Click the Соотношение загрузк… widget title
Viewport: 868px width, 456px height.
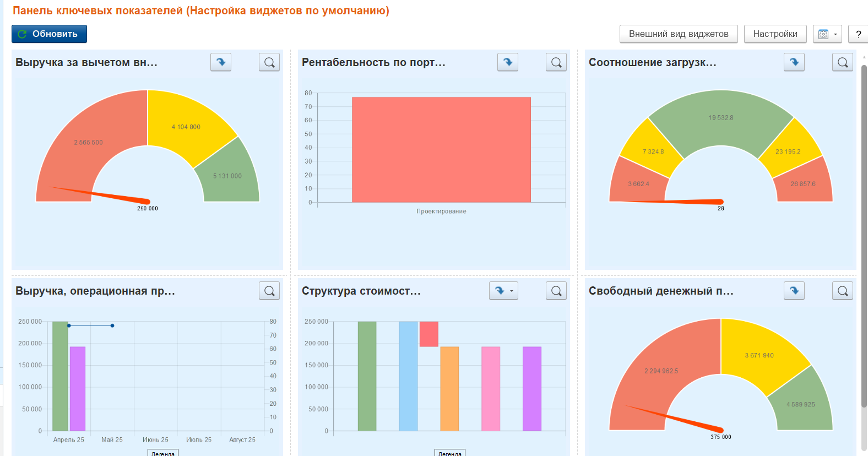[x=653, y=62]
